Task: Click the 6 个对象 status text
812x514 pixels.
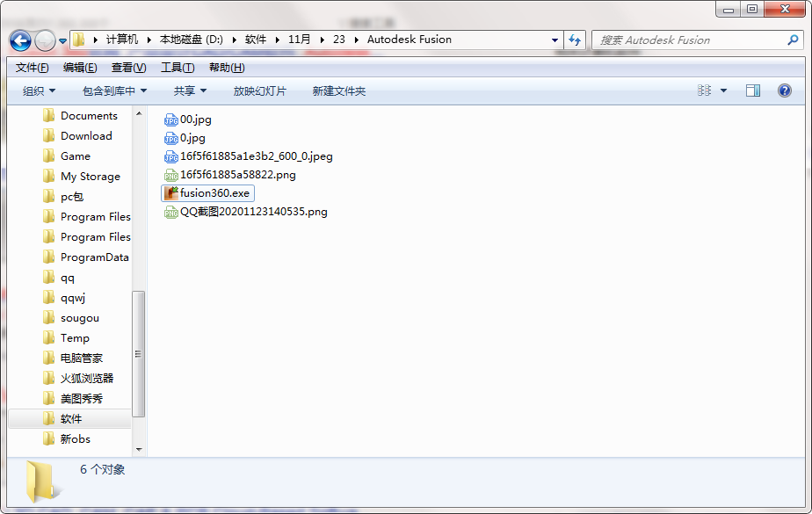Action: coord(103,469)
